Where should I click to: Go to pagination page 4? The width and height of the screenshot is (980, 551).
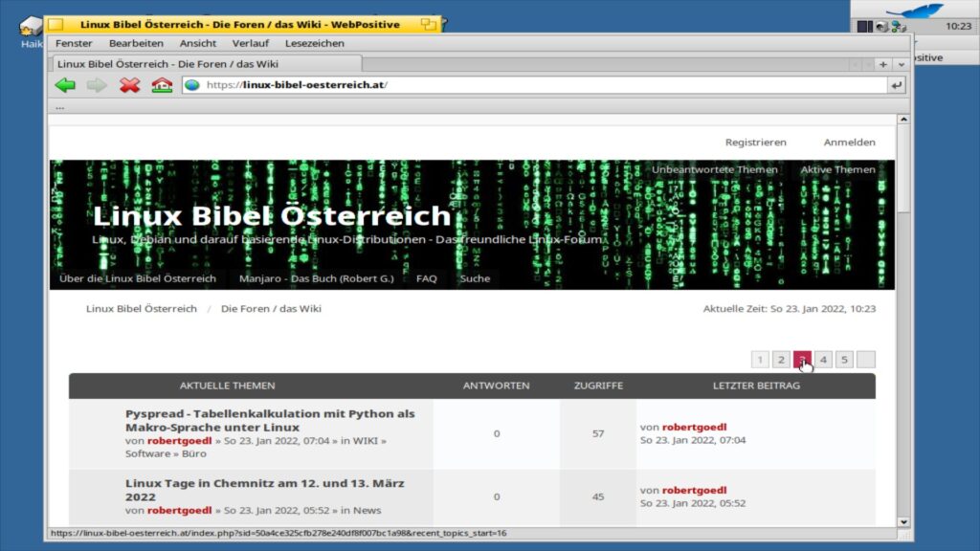[x=823, y=360]
